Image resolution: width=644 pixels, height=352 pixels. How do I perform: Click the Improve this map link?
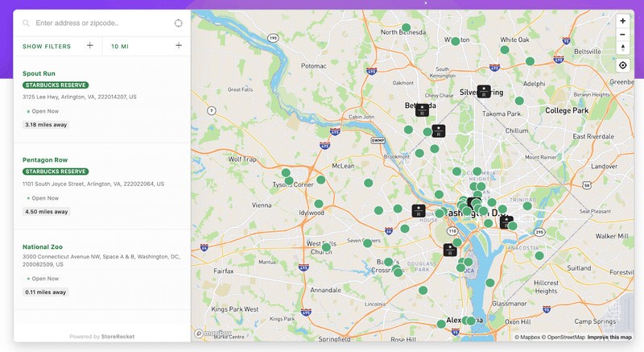pyautogui.click(x=609, y=338)
